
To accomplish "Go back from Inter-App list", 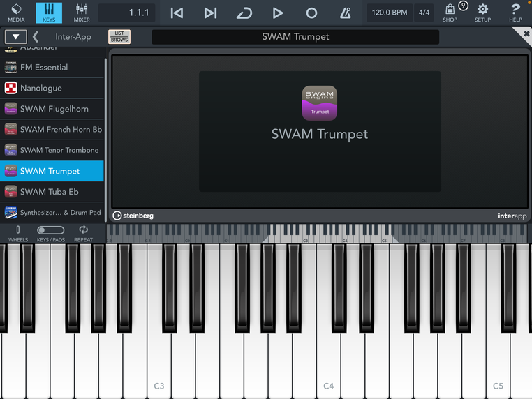I will (x=36, y=36).
